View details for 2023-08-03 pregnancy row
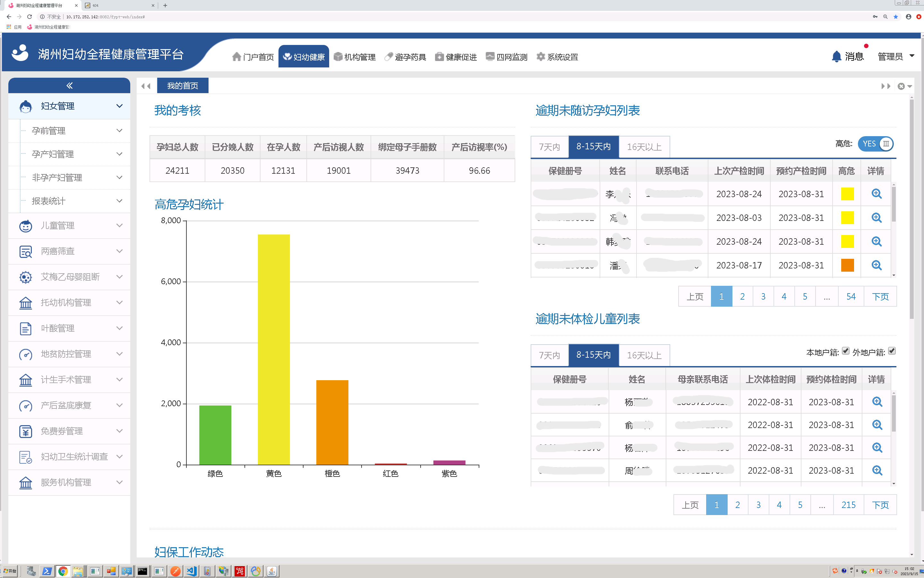The width and height of the screenshot is (924, 578). [x=877, y=218]
